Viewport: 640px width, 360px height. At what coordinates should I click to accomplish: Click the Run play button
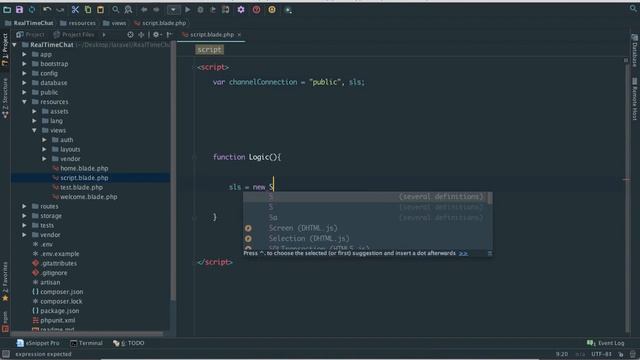(188, 9)
